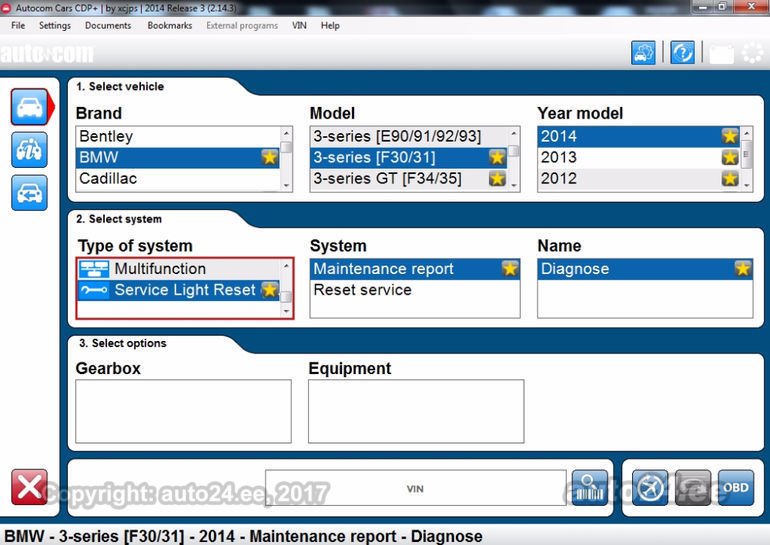Click the white folder toolbar icon
The image size is (770, 545).
click(x=721, y=53)
